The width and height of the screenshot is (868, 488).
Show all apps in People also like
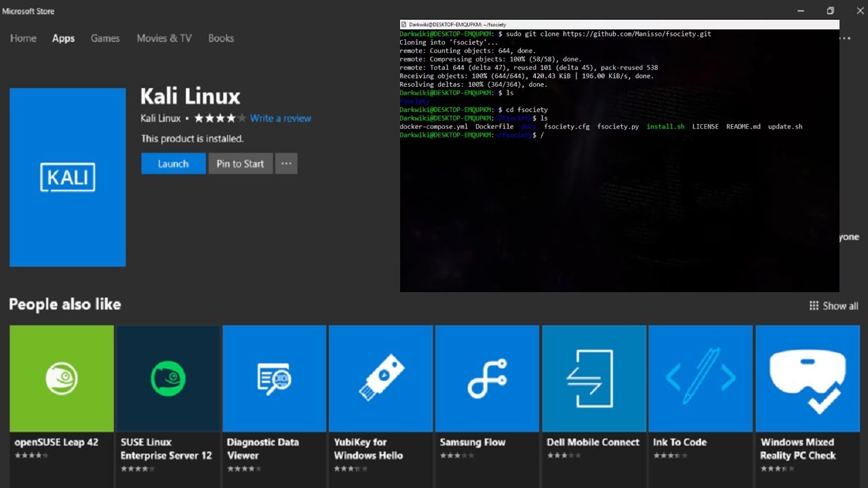(x=833, y=306)
